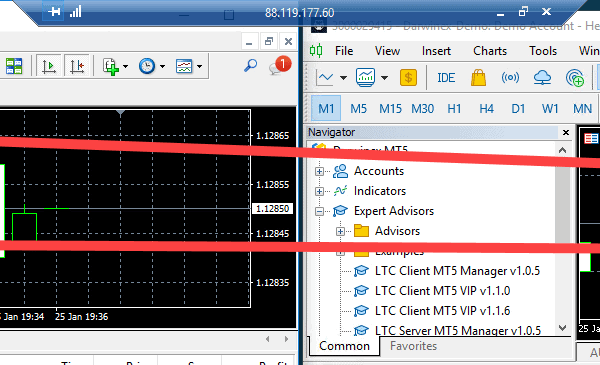600x365 pixels.
Task: Open the VPS cloud icon
Action: (542, 78)
